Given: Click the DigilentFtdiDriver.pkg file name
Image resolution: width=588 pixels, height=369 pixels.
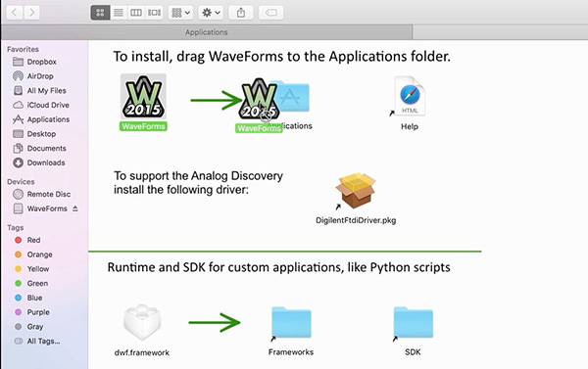Looking at the screenshot, I should click(x=356, y=220).
